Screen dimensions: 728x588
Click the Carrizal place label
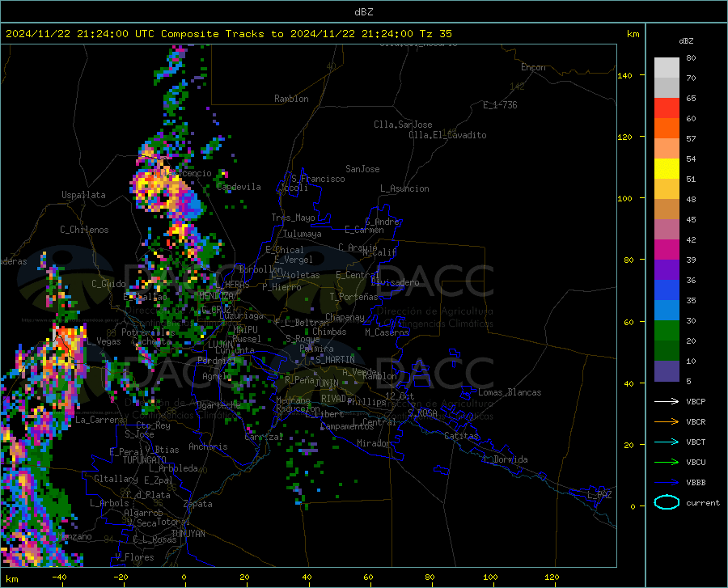click(264, 438)
